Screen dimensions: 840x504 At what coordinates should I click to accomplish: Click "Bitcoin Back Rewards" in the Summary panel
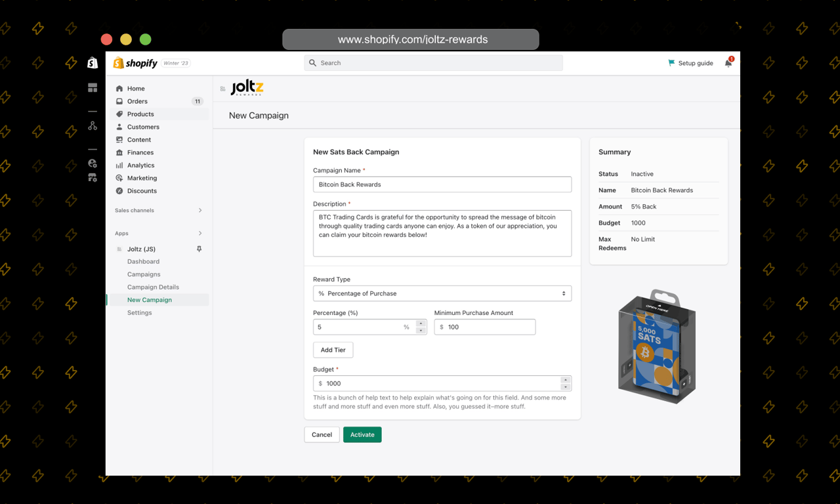click(x=662, y=190)
